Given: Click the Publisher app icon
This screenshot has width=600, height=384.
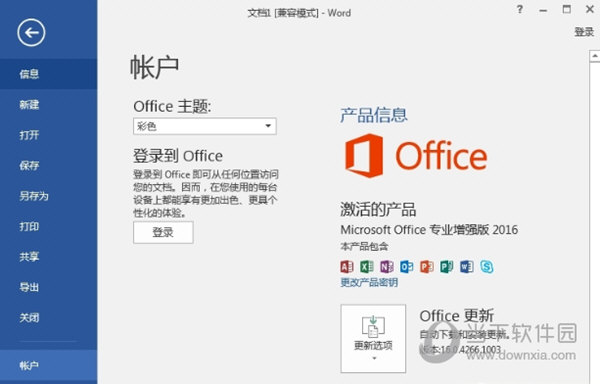Looking at the screenshot, I should pos(446,266).
